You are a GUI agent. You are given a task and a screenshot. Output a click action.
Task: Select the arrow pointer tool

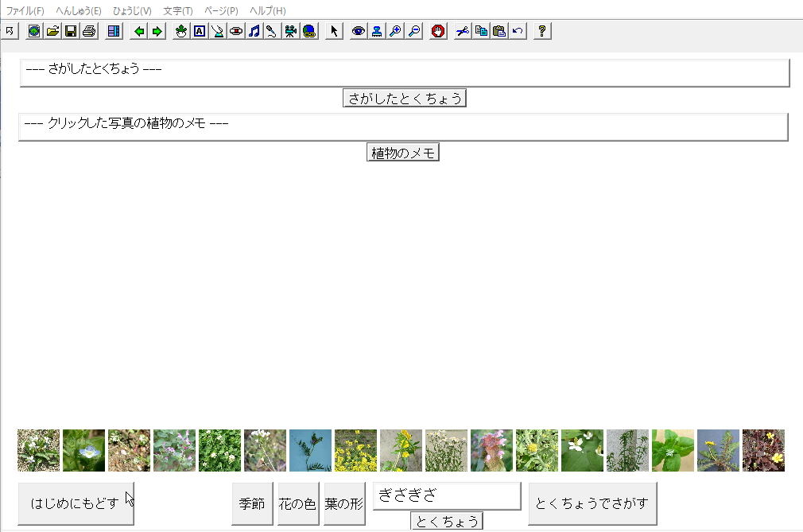click(x=334, y=31)
